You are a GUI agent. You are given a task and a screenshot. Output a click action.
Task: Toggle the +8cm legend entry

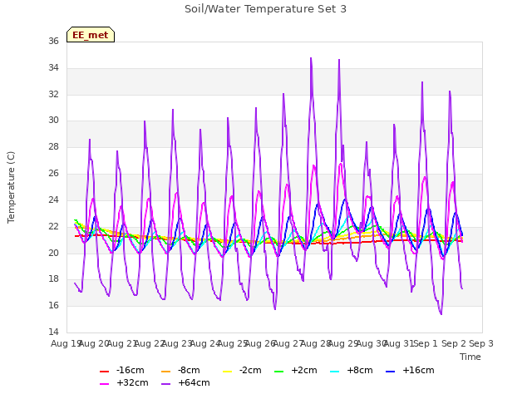(x=351, y=370)
